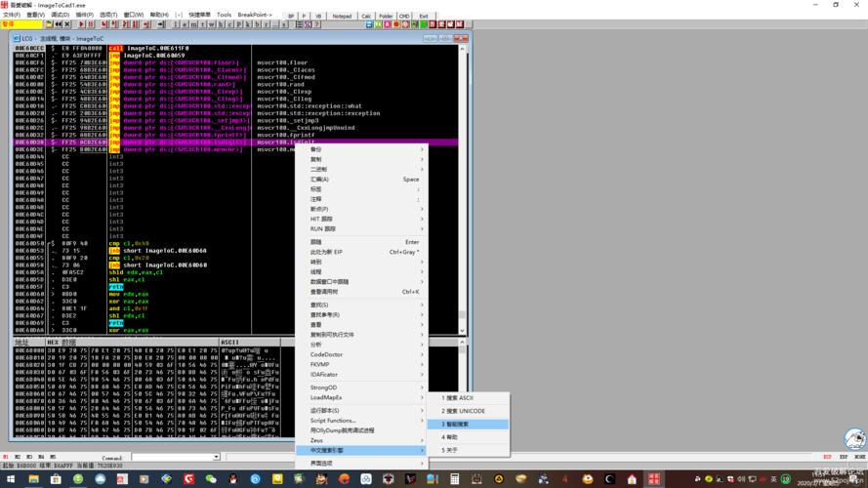The height and width of the screenshot is (488, 868).
Task: Click the Exit shortcut button
Action: click(x=424, y=16)
